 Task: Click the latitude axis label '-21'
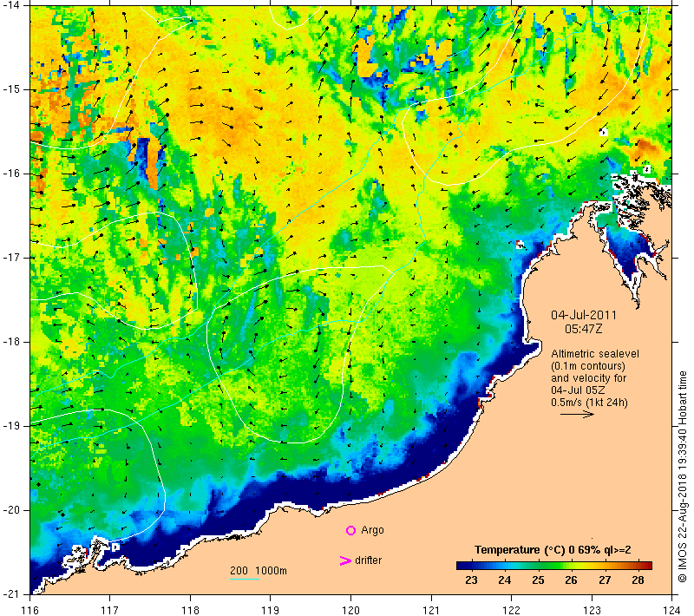coord(11,593)
